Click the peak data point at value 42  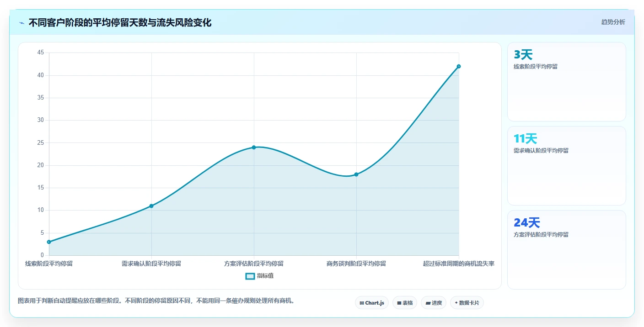tap(459, 66)
